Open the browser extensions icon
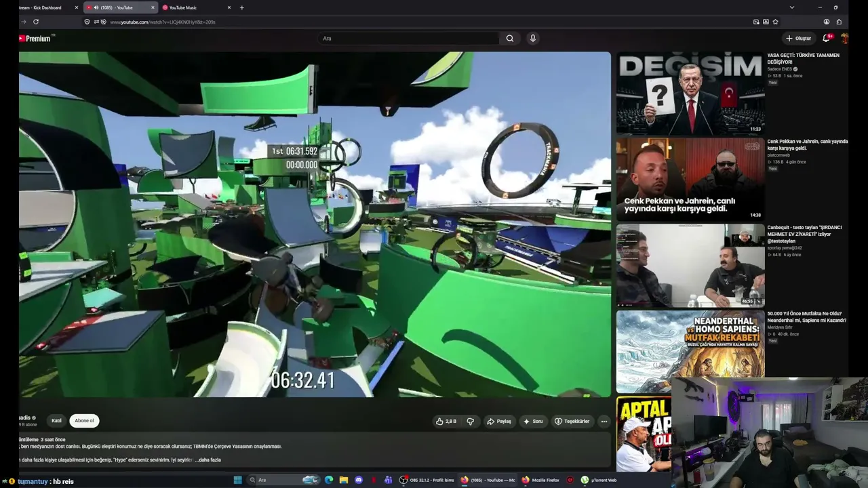868x488 pixels. point(838,22)
